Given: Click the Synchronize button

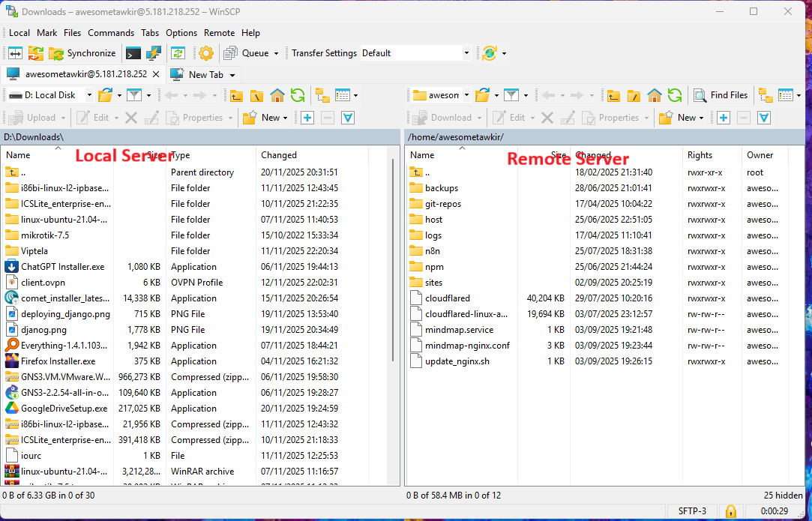Looking at the screenshot, I should 82,53.
